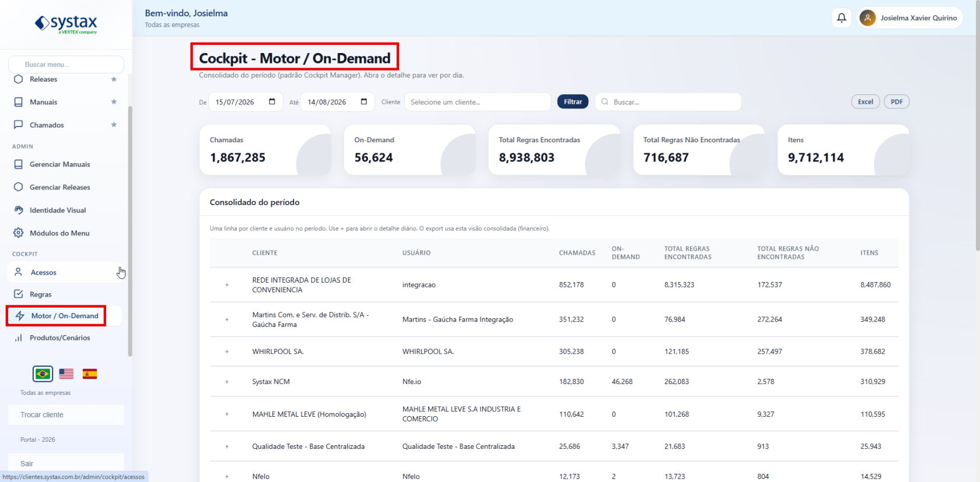Expand the Nfelo row details
Viewport: 980px width, 482px height.
(x=227, y=476)
